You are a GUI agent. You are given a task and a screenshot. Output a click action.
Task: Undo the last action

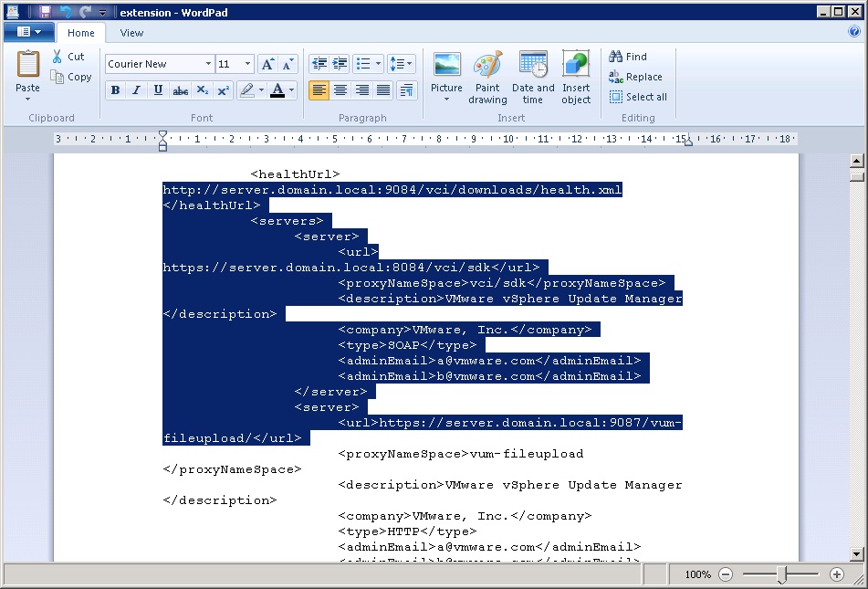[66, 12]
